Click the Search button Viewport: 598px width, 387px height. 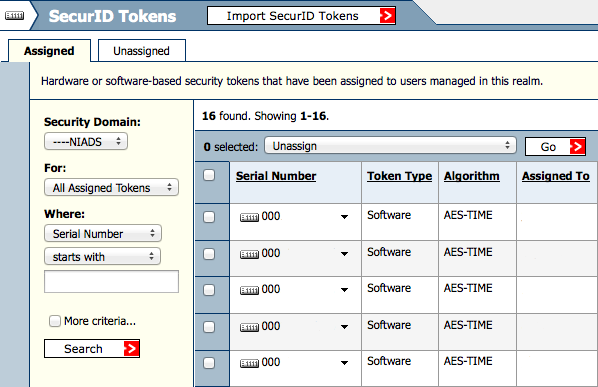pos(92,348)
